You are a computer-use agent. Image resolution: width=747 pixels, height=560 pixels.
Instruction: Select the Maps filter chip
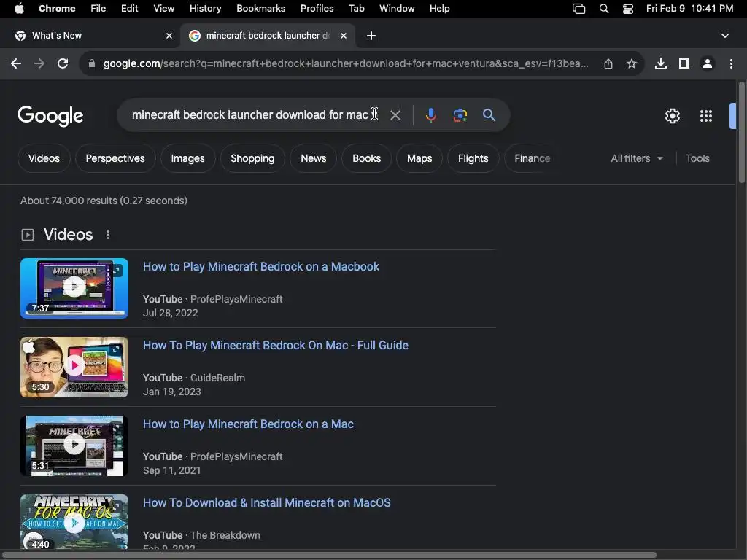(419, 158)
